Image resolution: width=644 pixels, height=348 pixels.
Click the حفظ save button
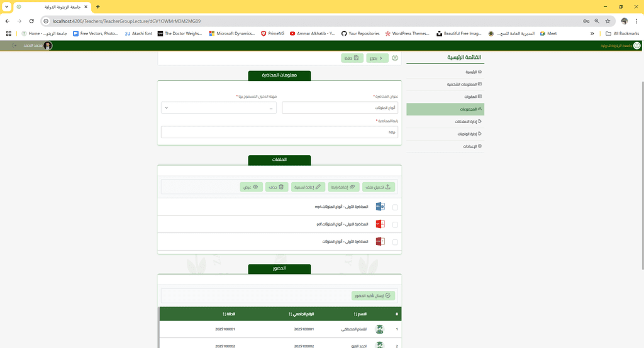point(352,58)
